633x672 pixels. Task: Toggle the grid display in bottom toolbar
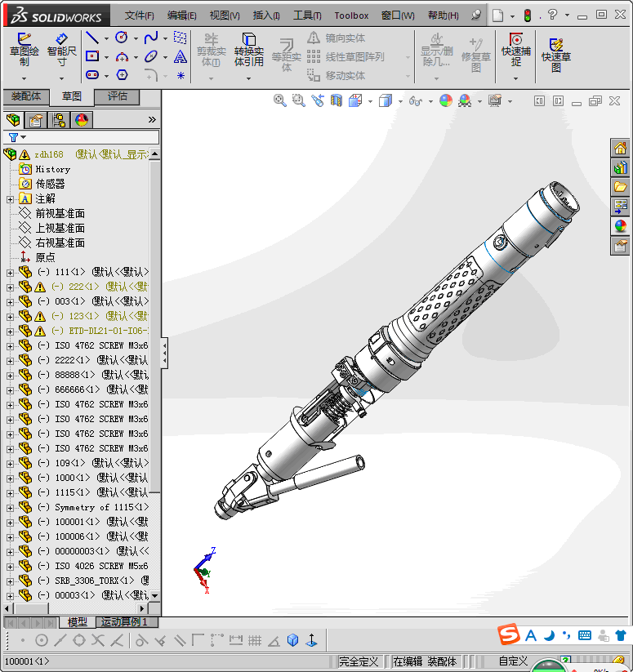(x=255, y=640)
